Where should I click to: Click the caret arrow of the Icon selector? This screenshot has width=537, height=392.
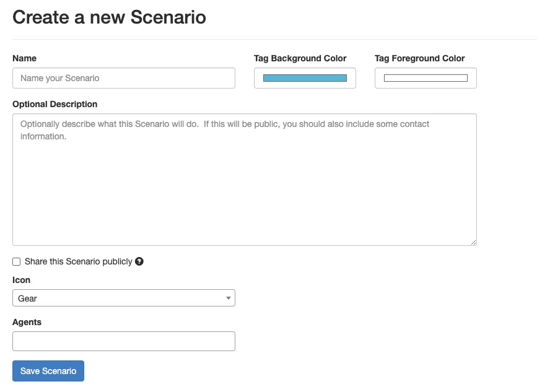(x=228, y=298)
